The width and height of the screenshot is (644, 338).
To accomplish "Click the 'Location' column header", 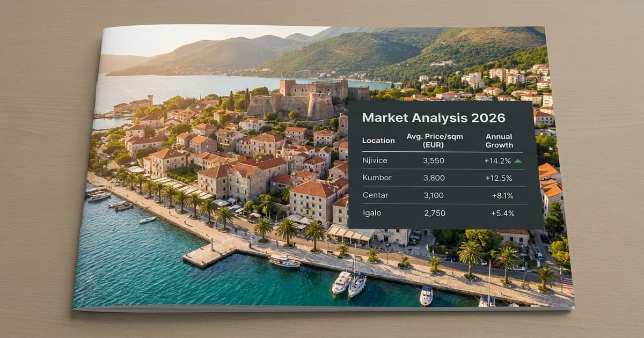I will pos(378,141).
